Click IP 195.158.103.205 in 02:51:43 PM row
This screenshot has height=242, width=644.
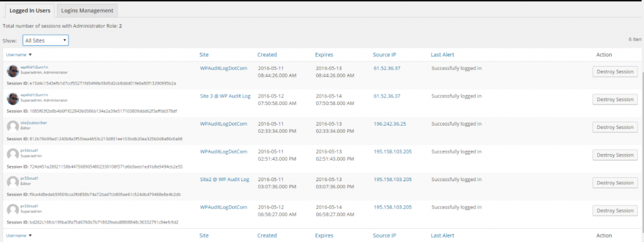(x=392, y=151)
